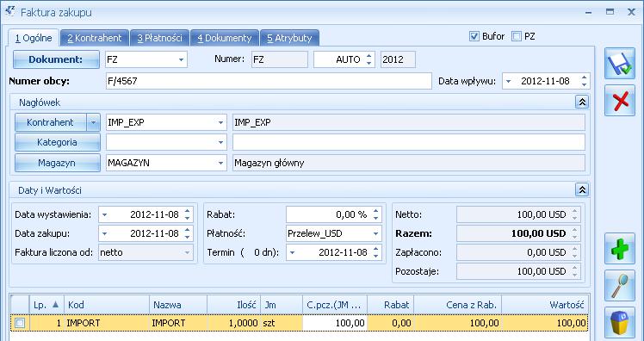Click the Jm column header
This screenshot has width=644, height=341.
[281, 305]
